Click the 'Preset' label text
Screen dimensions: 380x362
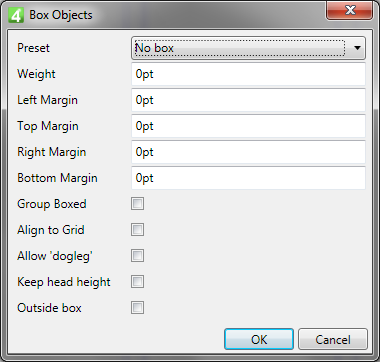tap(33, 48)
